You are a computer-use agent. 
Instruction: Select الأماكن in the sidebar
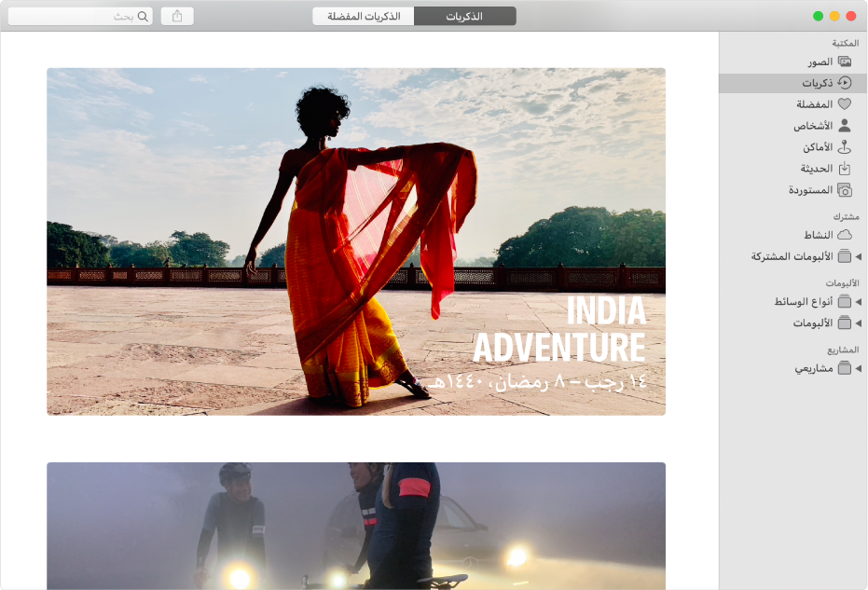point(793,147)
